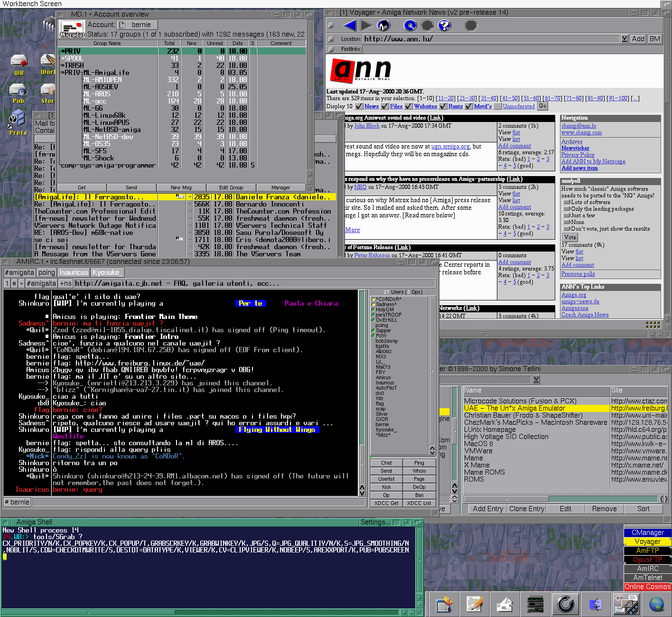
Task: Select 'Lots of software' poll option
Action: pyautogui.click(x=566, y=202)
